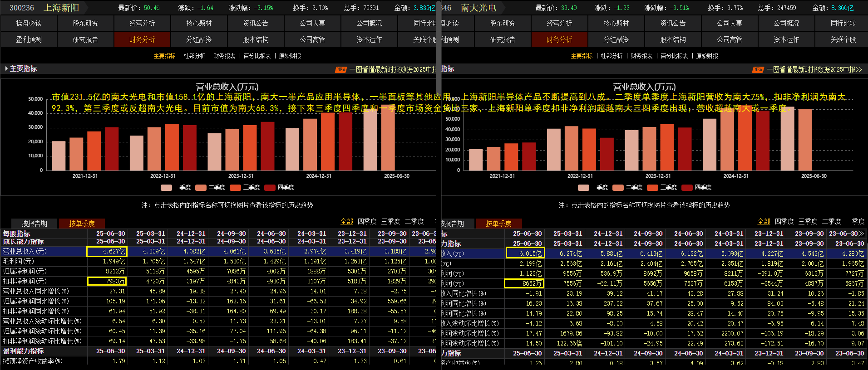The image size is (868, 370).
Task: Click the 三季度 legend swatch under the 上海新阳 chart
Action: pos(235,187)
